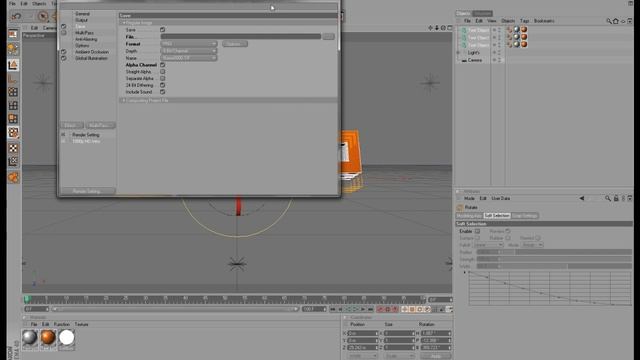Screen dimensions: 640x360
Task: Click the Multi-Pass... button
Action: click(101, 125)
